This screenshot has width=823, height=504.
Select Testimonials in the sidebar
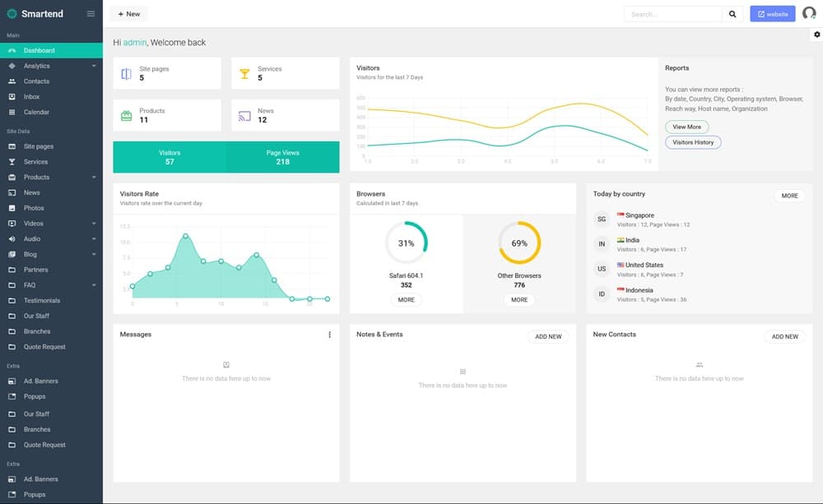coord(42,301)
